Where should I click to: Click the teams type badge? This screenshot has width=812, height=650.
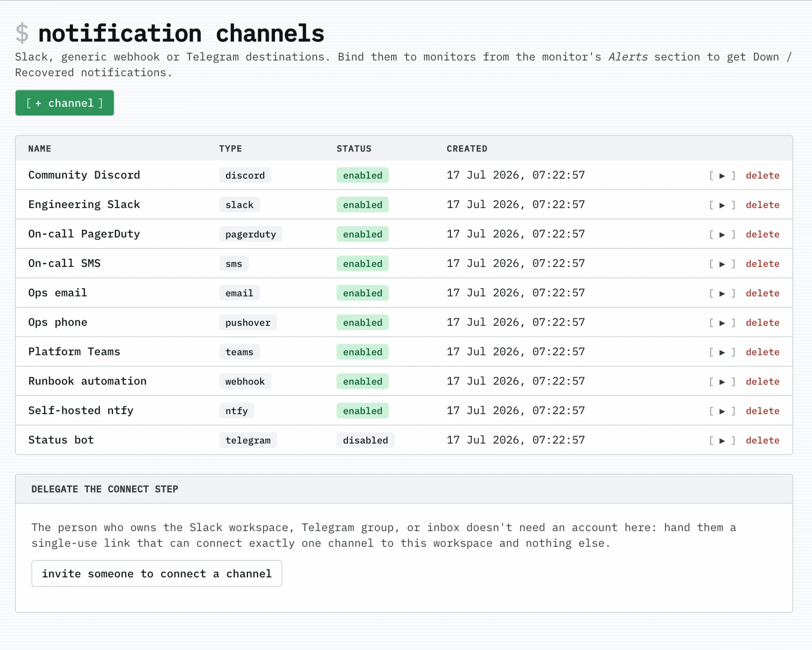239,352
